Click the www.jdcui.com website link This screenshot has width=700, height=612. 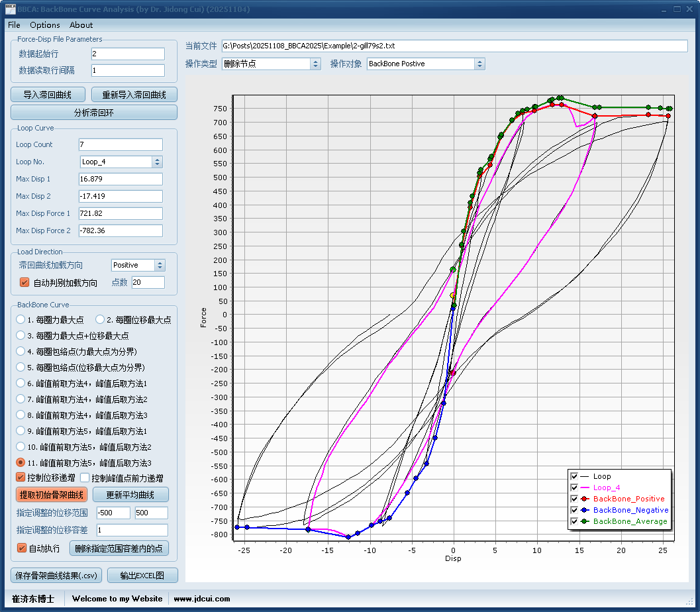[202, 599]
